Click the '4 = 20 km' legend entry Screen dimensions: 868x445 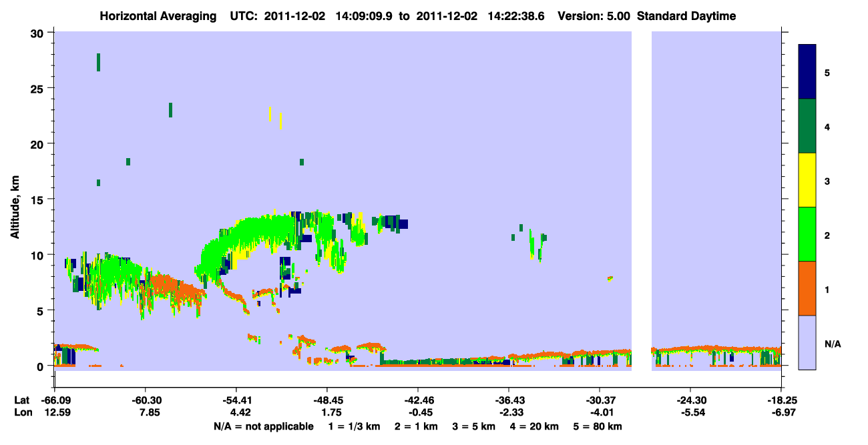[x=534, y=426]
